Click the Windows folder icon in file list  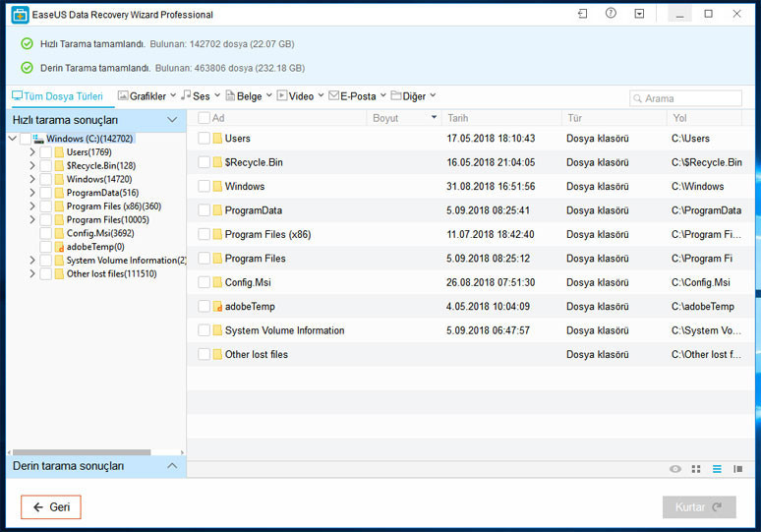pos(217,187)
